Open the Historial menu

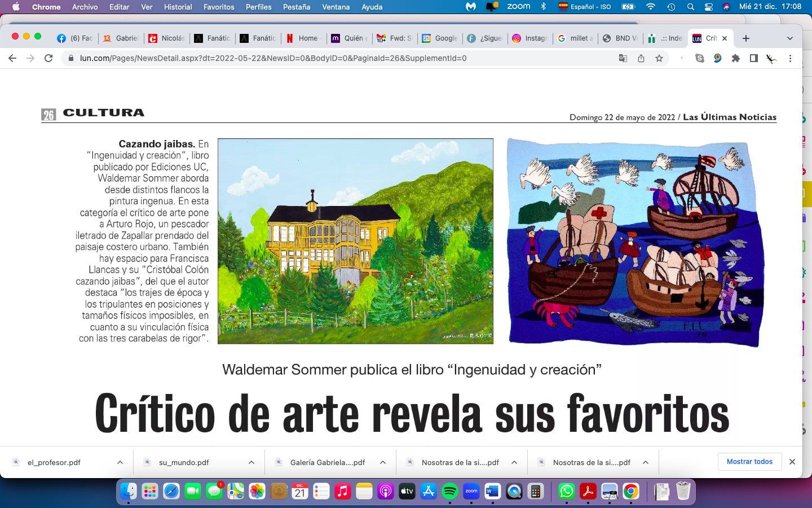[x=178, y=7]
